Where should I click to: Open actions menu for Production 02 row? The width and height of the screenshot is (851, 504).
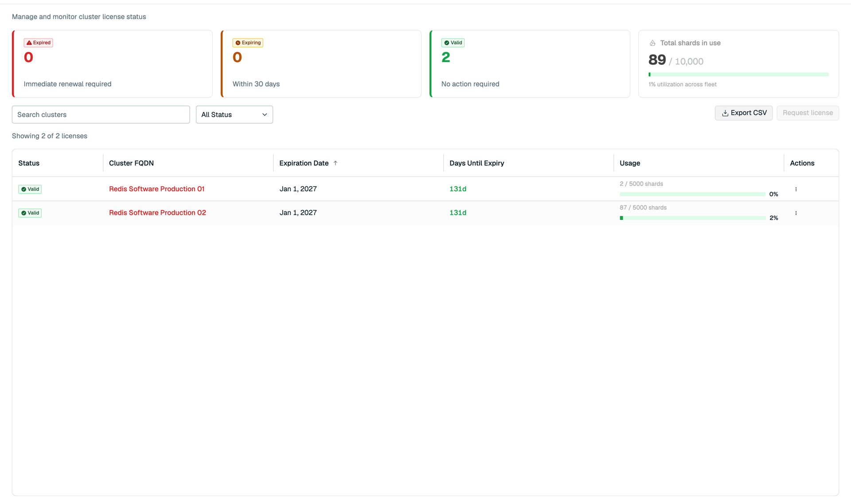coord(796,213)
